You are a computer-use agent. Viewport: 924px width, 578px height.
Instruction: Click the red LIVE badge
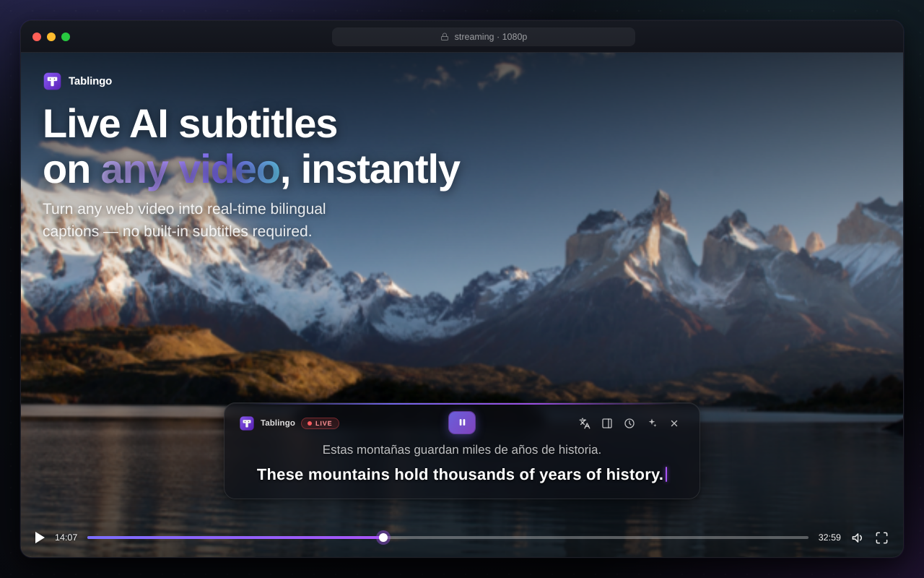(x=320, y=423)
